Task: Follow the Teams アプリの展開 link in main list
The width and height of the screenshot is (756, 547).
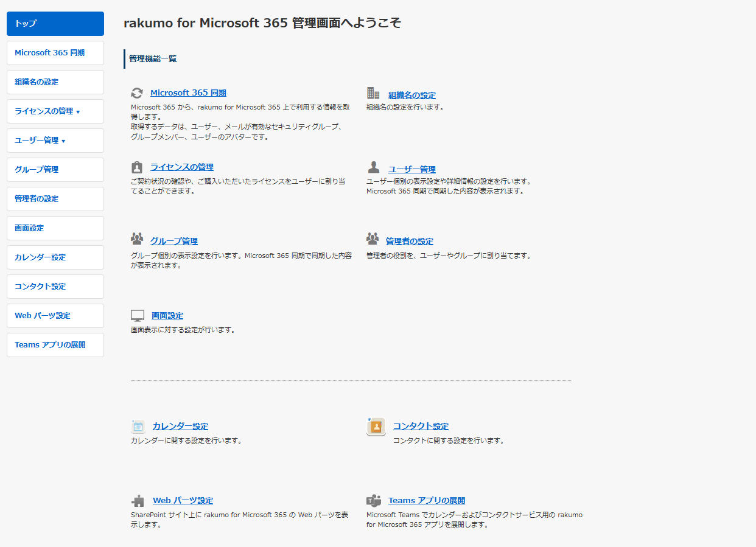Action: (x=427, y=500)
